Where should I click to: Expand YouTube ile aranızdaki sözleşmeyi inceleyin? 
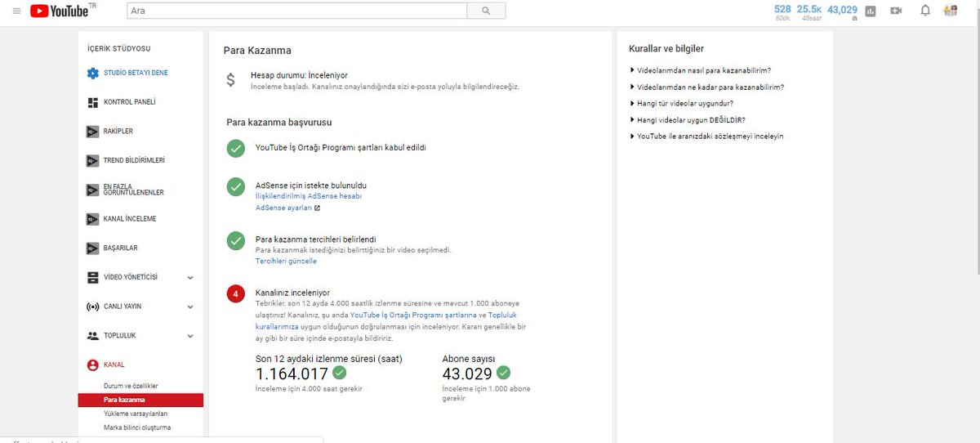pos(707,136)
